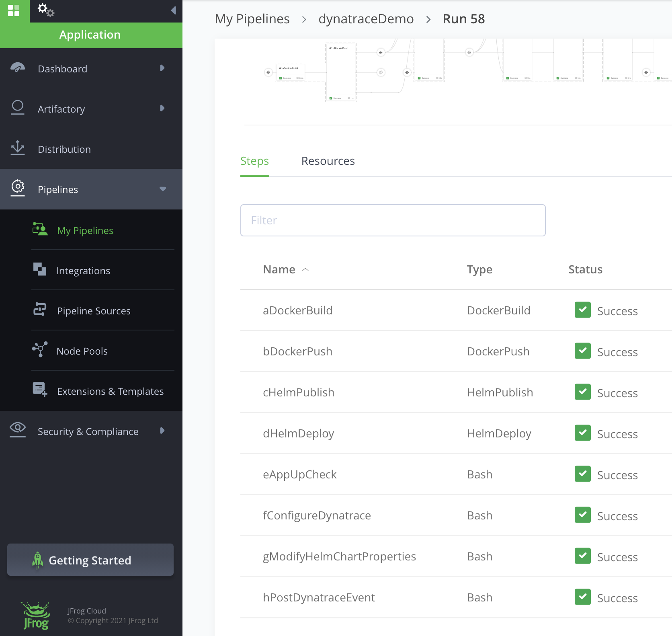Open the Pipelines menu item
This screenshot has width=672, height=636.
pos(91,189)
